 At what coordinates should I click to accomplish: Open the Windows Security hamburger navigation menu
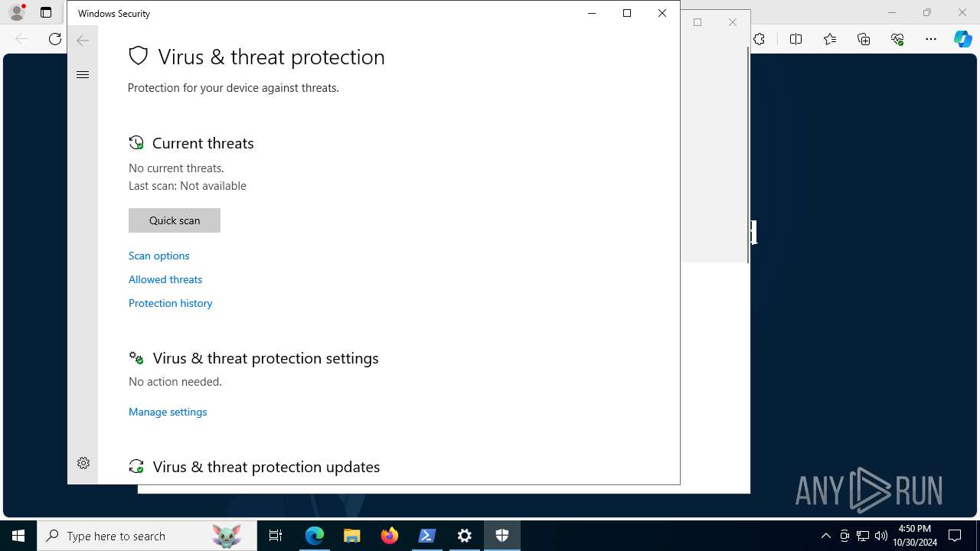coord(83,74)
